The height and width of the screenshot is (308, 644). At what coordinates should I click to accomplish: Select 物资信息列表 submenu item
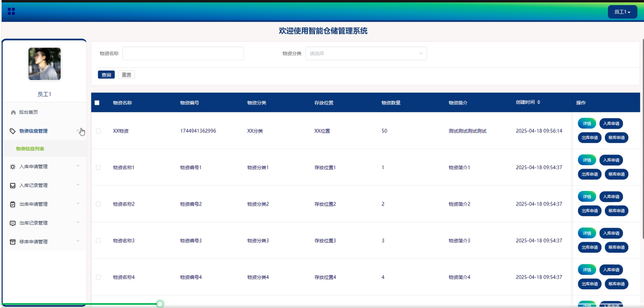(x=44, y=149)
